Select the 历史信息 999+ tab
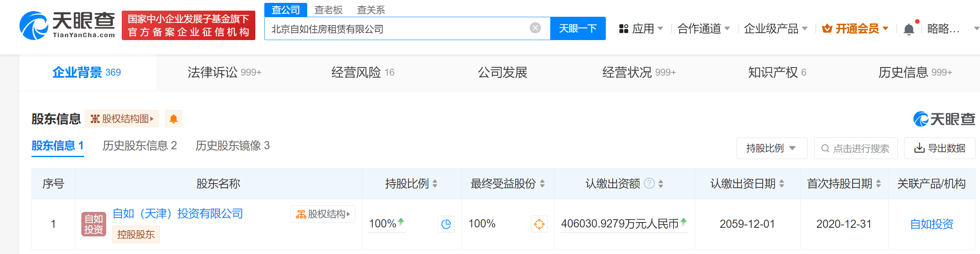The width and height of the screenshot is (980, 254). click(x=915, y=72)
